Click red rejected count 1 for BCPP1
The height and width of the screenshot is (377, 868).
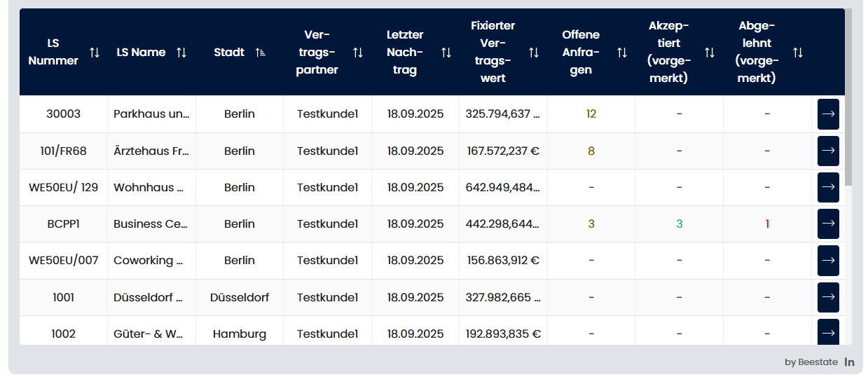pos(767,224)
